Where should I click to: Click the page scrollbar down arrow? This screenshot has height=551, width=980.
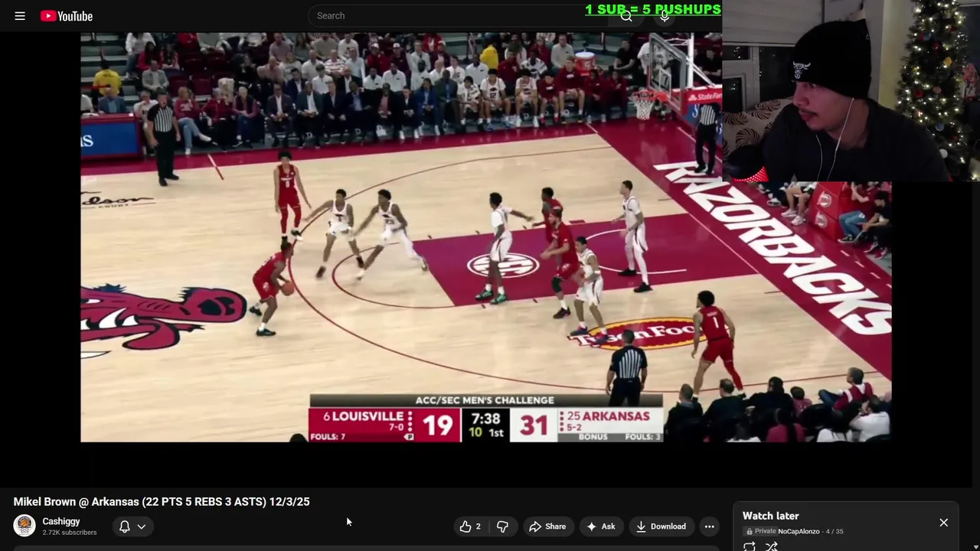tap(975, 546)
